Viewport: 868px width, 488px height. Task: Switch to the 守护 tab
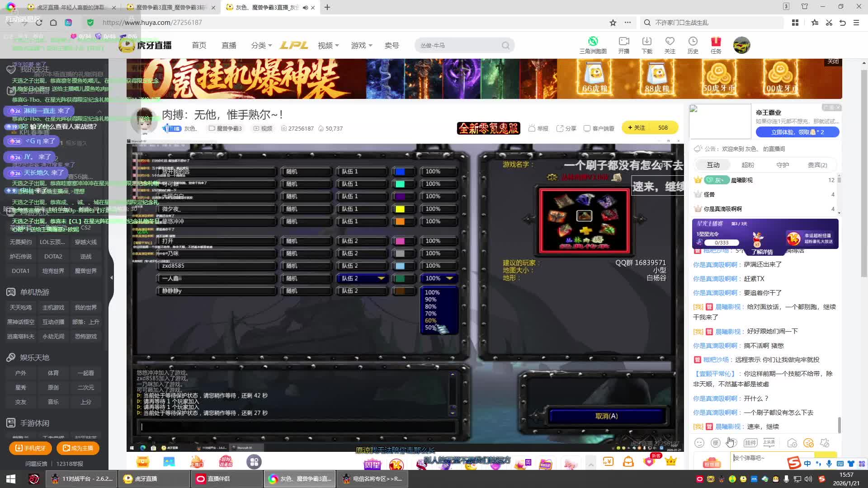(783, 165)
